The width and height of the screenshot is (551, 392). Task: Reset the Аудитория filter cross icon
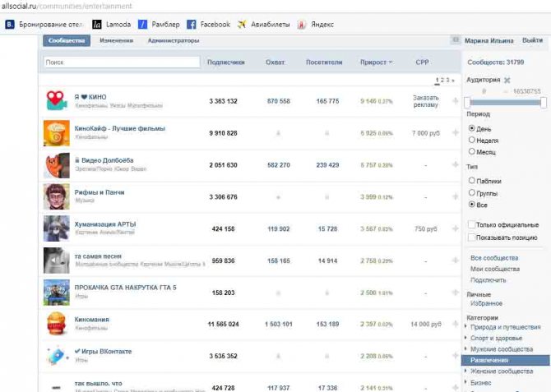click(507, 80)
